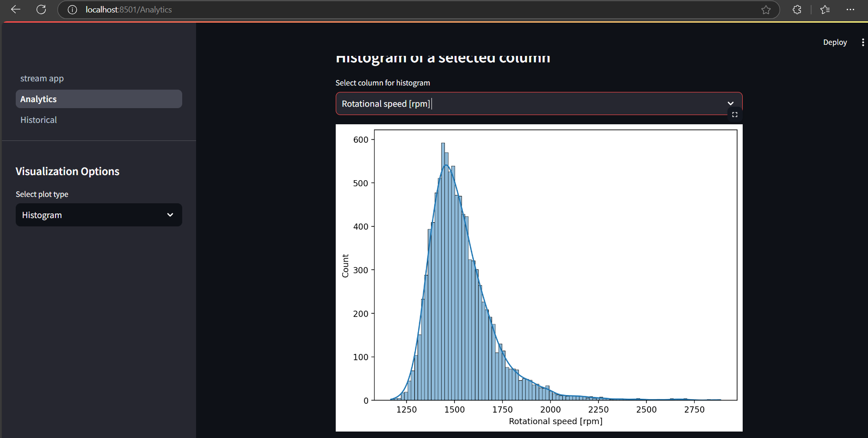Viewport: 868px width, 438px height.
Task: Click the 1250 x-axis tick label
Action: click(406, 409)
